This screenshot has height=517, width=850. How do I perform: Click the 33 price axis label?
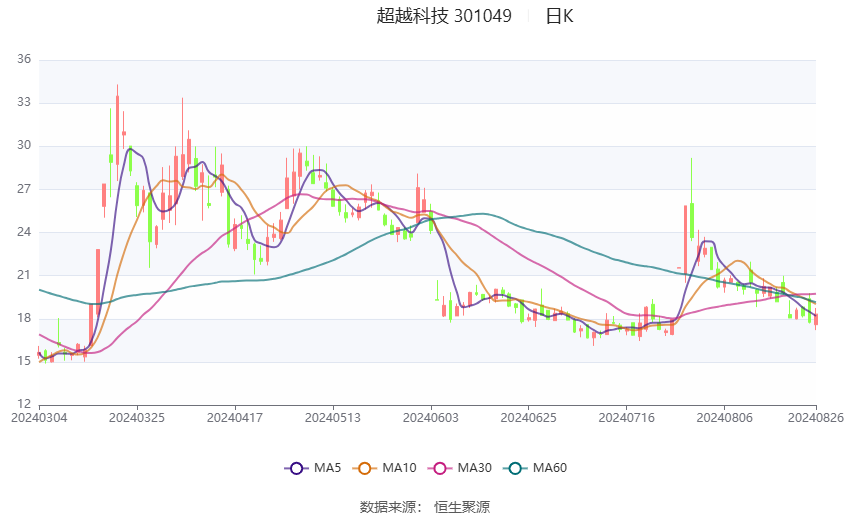click(24, 102)
